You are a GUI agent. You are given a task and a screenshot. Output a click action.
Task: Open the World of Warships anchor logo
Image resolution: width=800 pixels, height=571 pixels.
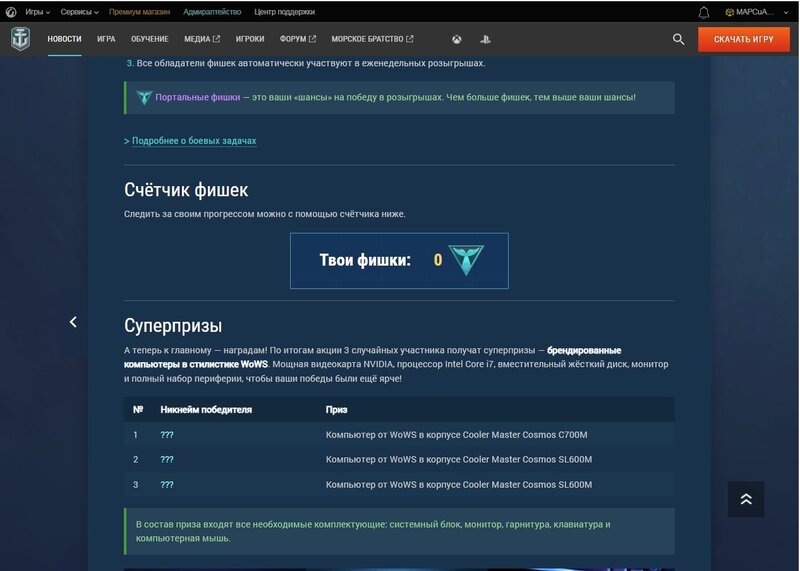20,39
